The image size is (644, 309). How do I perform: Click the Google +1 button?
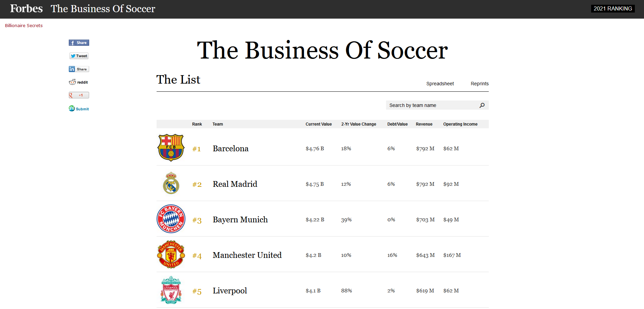[79, 95]
